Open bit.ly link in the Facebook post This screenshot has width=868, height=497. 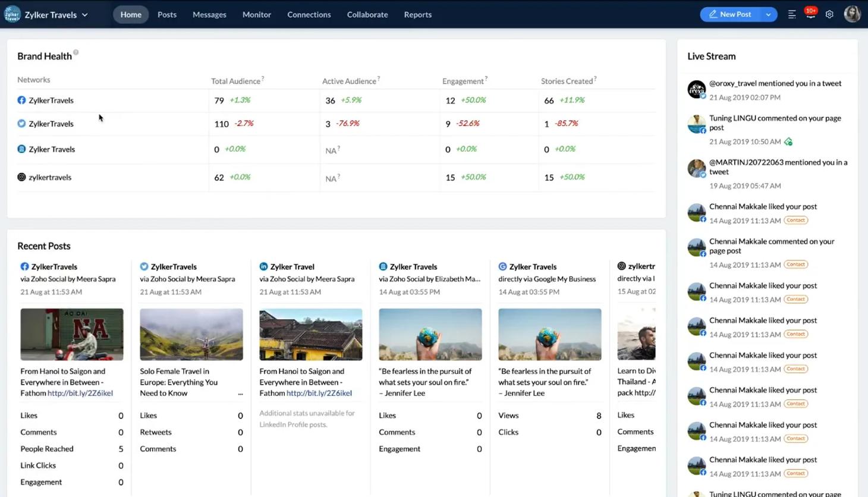[80, 393]
